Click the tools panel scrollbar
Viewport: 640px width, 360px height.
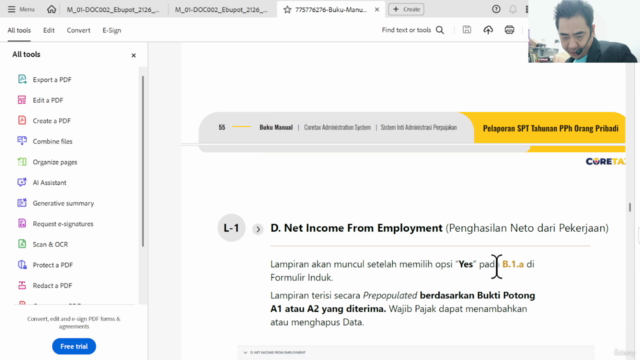[143, 161]
